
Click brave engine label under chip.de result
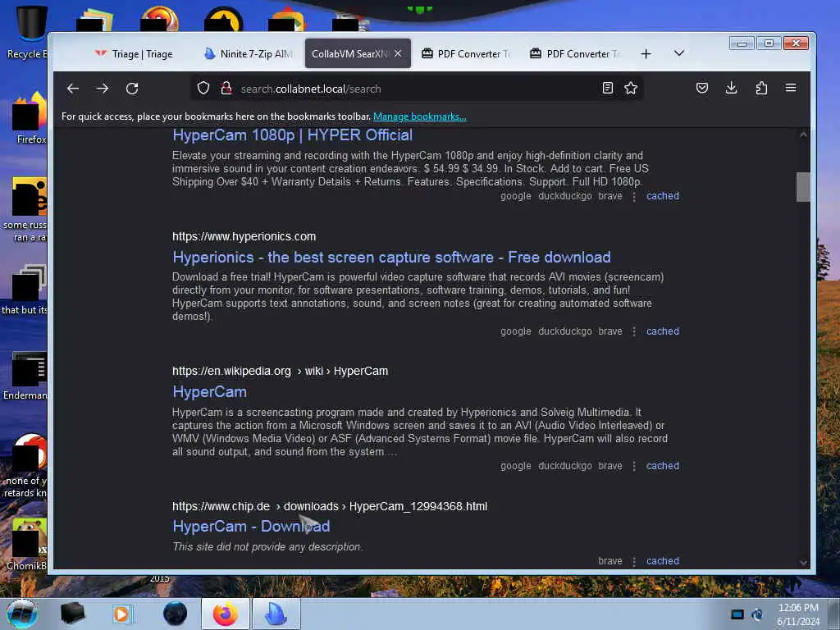(610, 561)
